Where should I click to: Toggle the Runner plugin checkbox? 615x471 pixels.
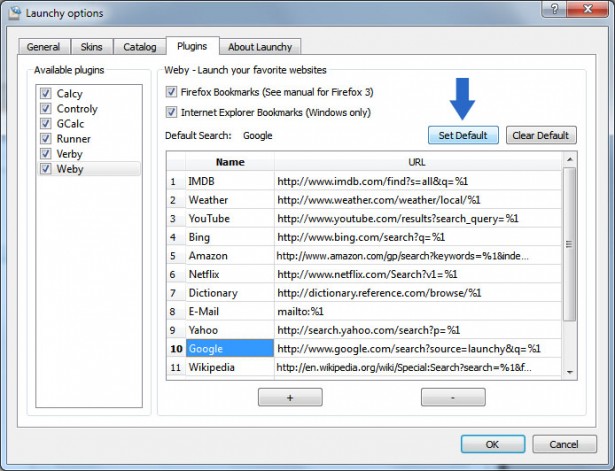click(x=44, y=139)
